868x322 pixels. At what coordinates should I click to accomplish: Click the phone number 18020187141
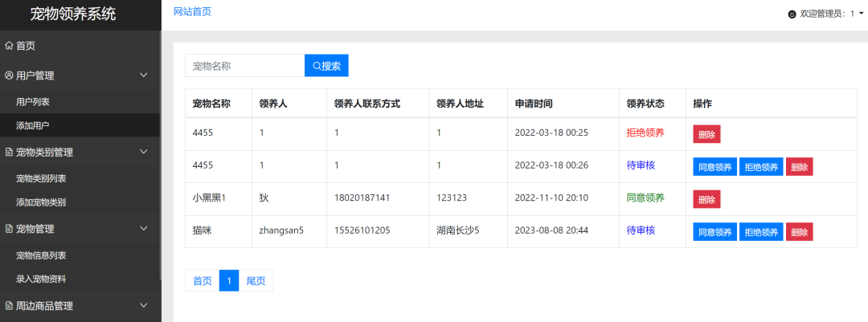click(x=362, y=198)
